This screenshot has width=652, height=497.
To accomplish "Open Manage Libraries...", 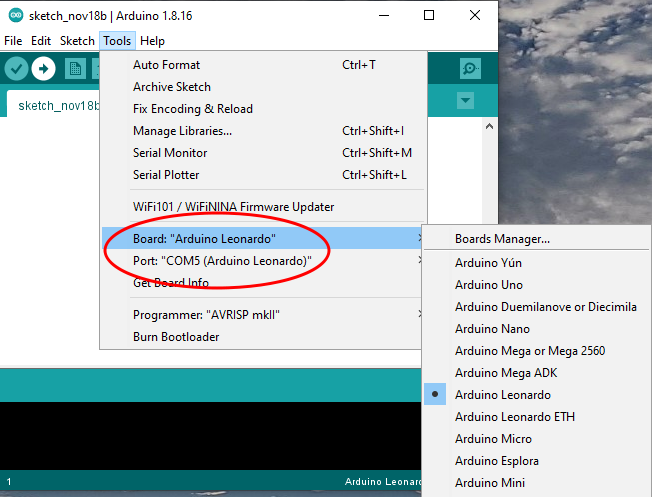I will (x=263, y=131).
